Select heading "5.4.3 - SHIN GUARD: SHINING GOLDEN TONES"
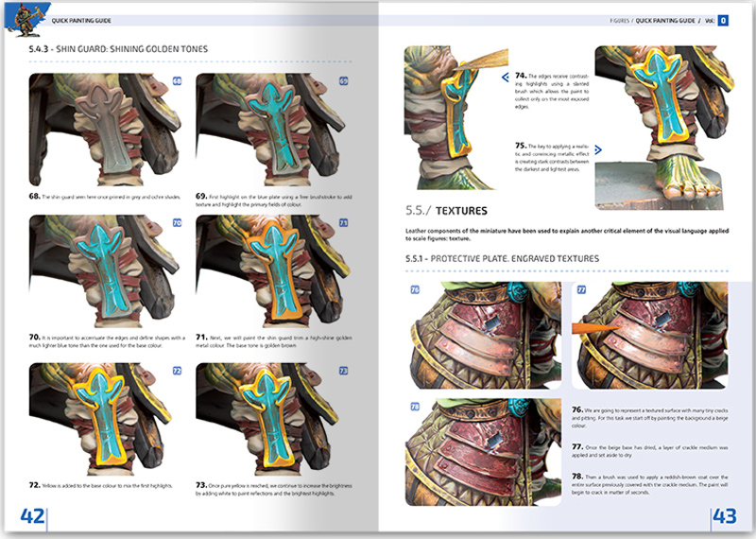This screenshot has height=539, width=756. pos(118,49)
